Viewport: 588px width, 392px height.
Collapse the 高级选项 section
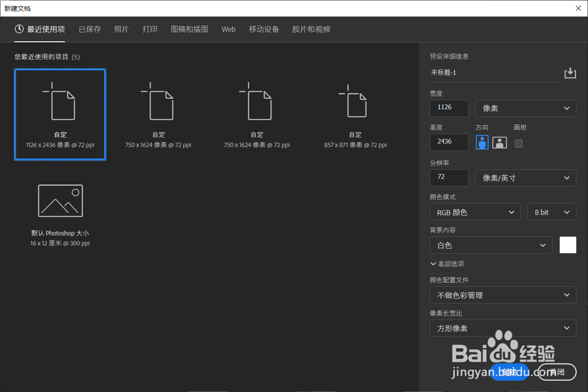pos(447,264)
